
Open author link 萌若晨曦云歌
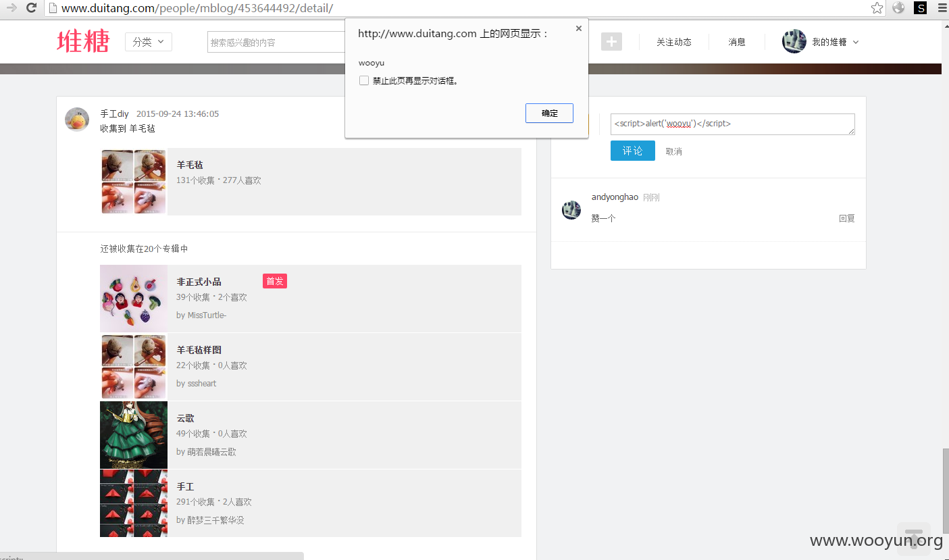[212, 452]
